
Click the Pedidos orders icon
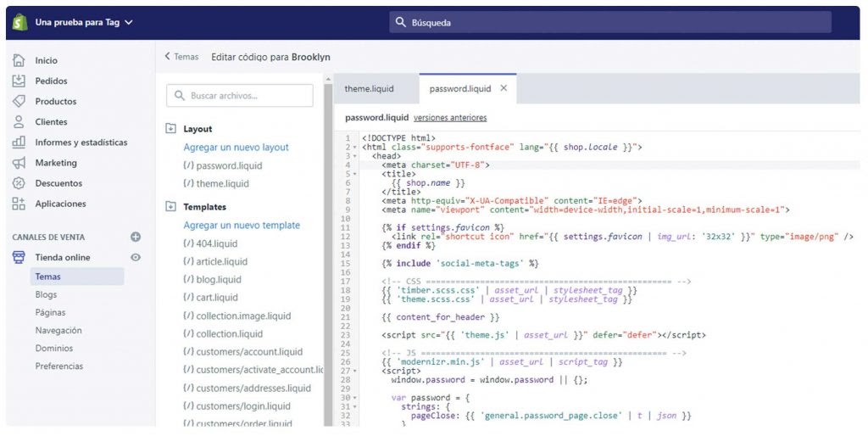point(19,81)
